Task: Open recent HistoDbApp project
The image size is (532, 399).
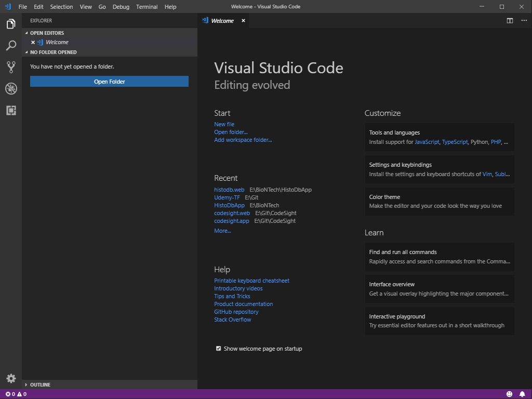Action: [x=229, y=205]
